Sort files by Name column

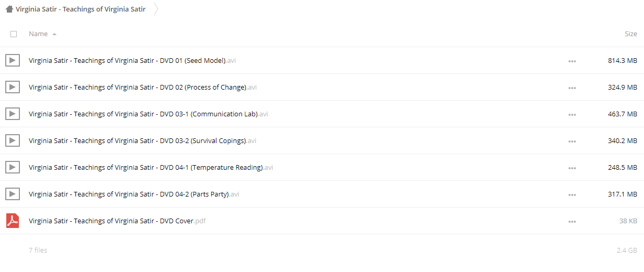point(38,34)
